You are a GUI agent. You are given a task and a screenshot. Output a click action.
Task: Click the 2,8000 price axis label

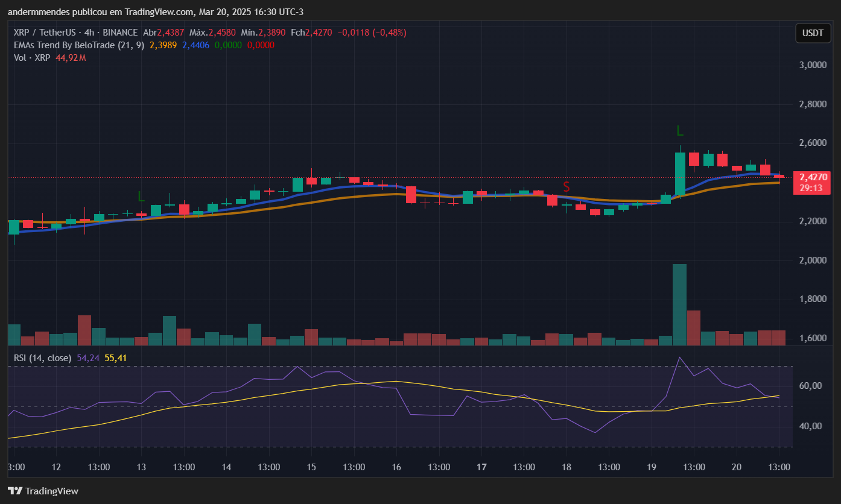[812, 104]
